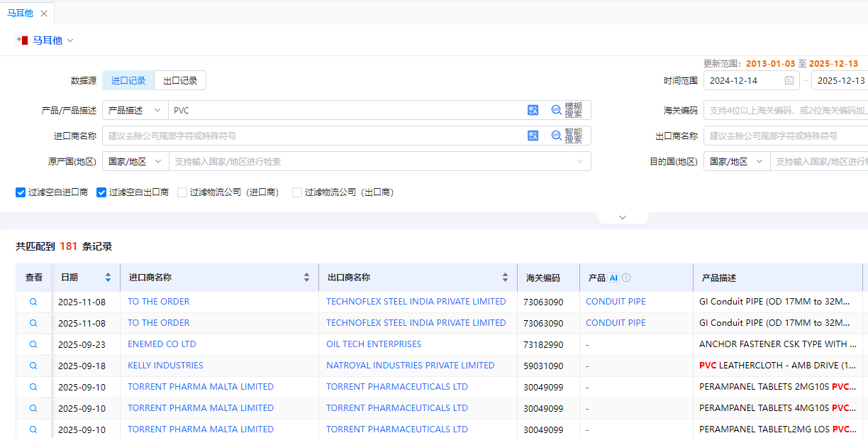Click the smart search icon beside importer name field

coord(557,136)
